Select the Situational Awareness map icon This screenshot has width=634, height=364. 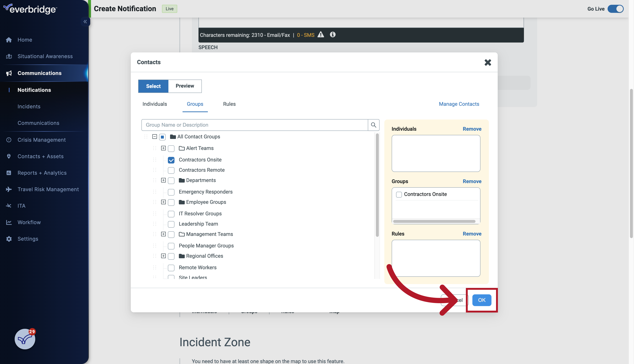coord(9,56)
